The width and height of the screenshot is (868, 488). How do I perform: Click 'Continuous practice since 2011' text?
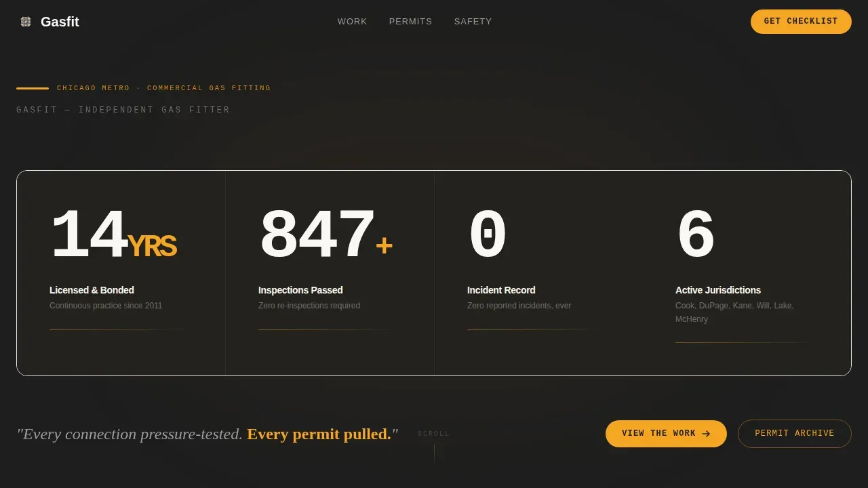click(106, 306)
